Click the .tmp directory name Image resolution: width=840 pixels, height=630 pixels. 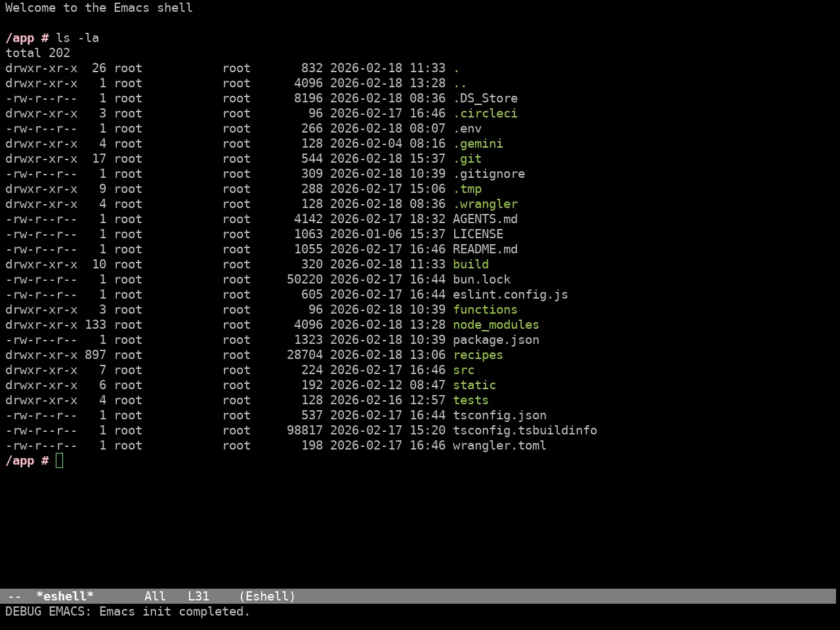pyautogui.click(x=467, y=189)
